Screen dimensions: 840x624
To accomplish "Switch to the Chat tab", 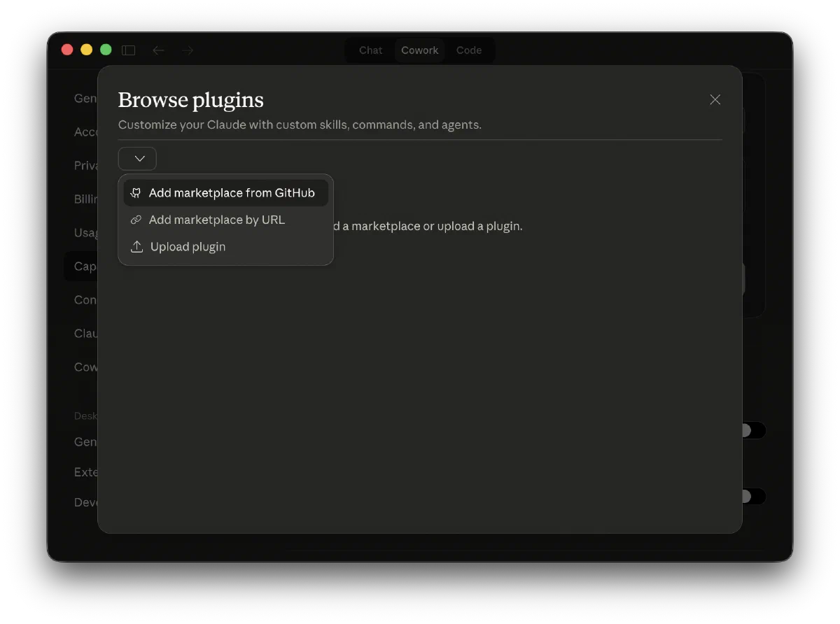I will (370, 50).
